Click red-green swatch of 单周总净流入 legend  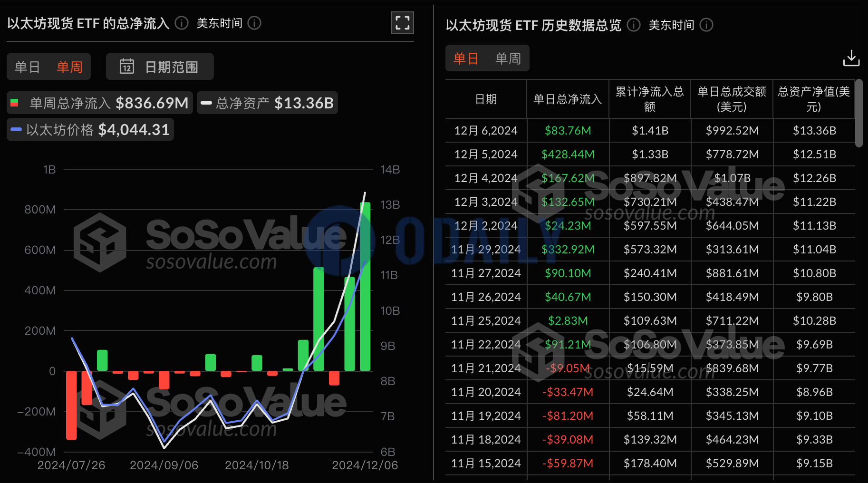(x=14, y=103)
